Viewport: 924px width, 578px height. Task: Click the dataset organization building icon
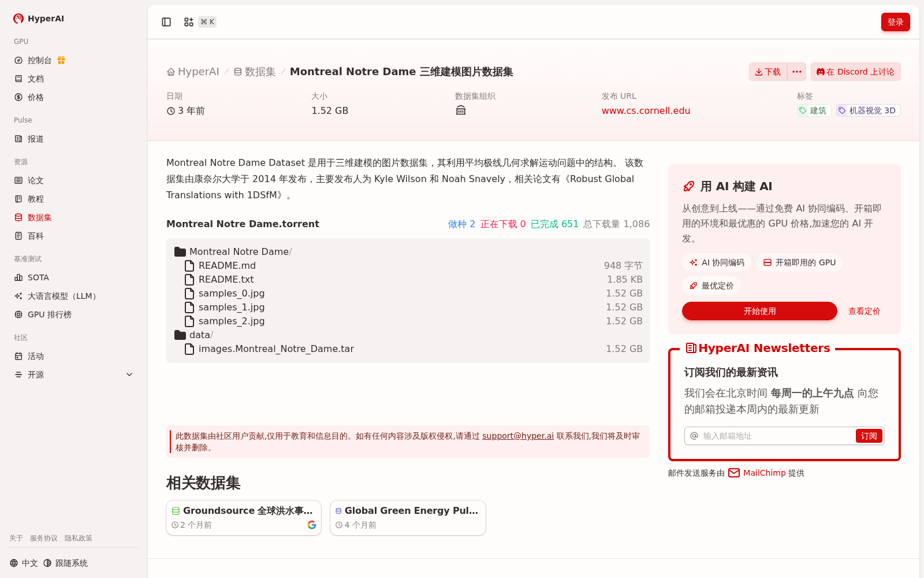(x=461, y=110)
